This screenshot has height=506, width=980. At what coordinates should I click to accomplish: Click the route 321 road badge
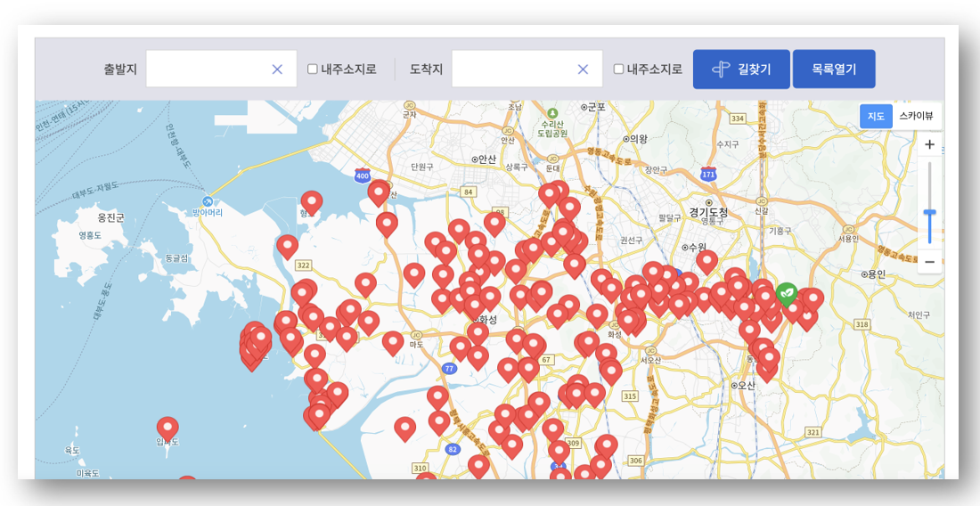813,432
